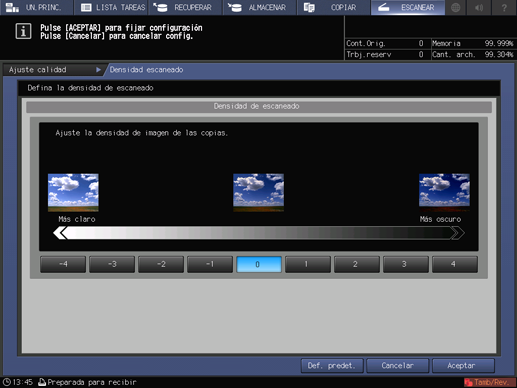Set scan density to -1

pyautogui.click(x=210, y=264)
